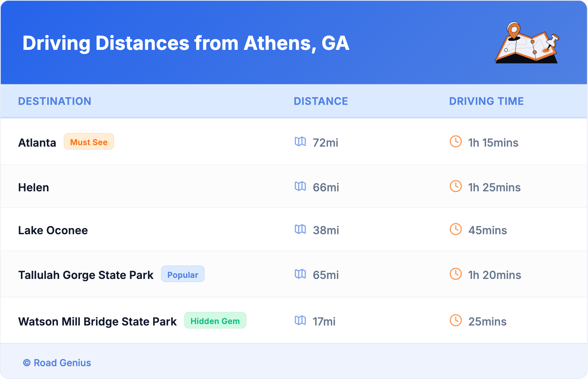Click the map icon beside 65mi
588x379 pixels.
[300, 274]
